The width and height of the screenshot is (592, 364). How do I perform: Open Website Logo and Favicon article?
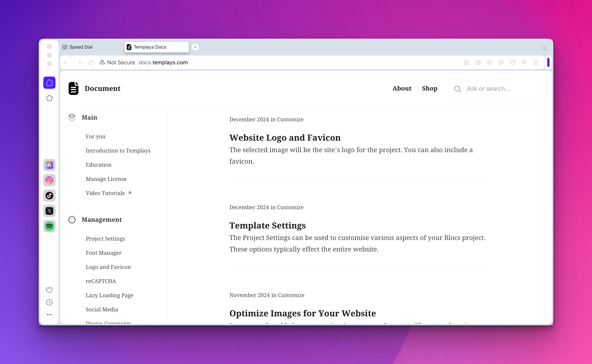point(285,138)
